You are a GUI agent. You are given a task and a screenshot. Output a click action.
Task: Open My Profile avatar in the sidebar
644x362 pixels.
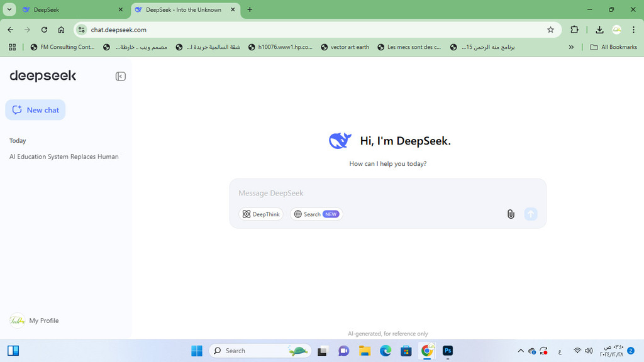(x=17, y=321)
